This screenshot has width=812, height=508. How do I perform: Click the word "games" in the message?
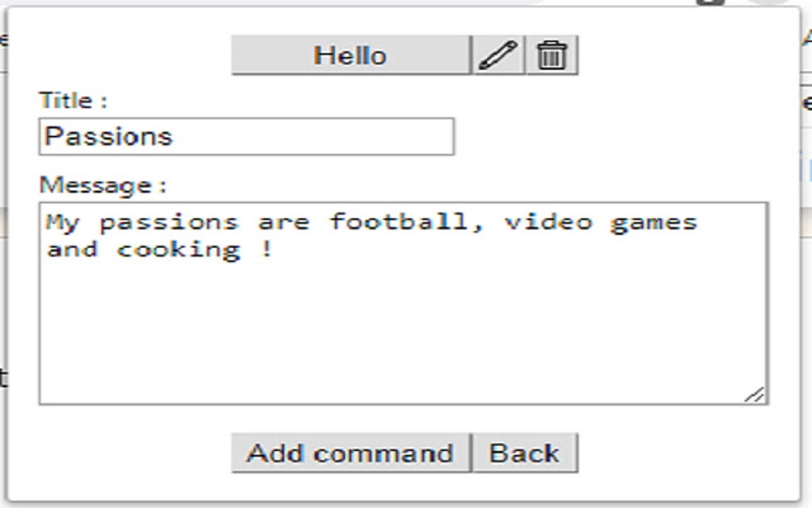pyautogui.click(x=654, y=221)
